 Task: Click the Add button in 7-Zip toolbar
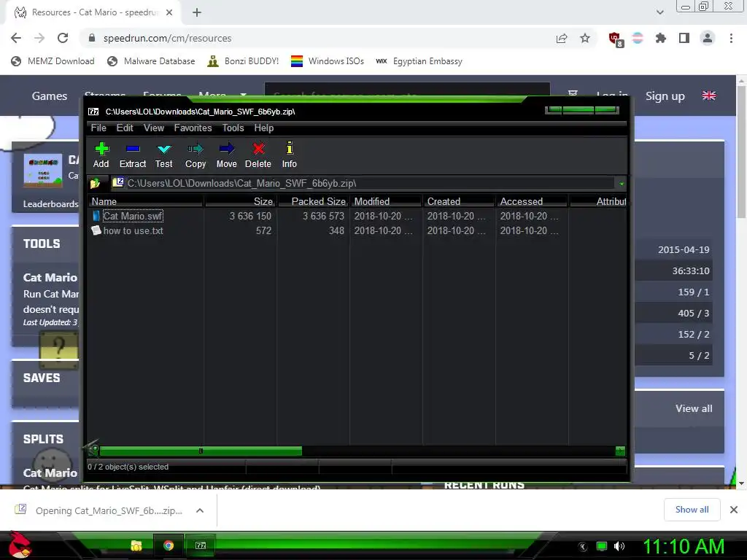tap(101, 155)
